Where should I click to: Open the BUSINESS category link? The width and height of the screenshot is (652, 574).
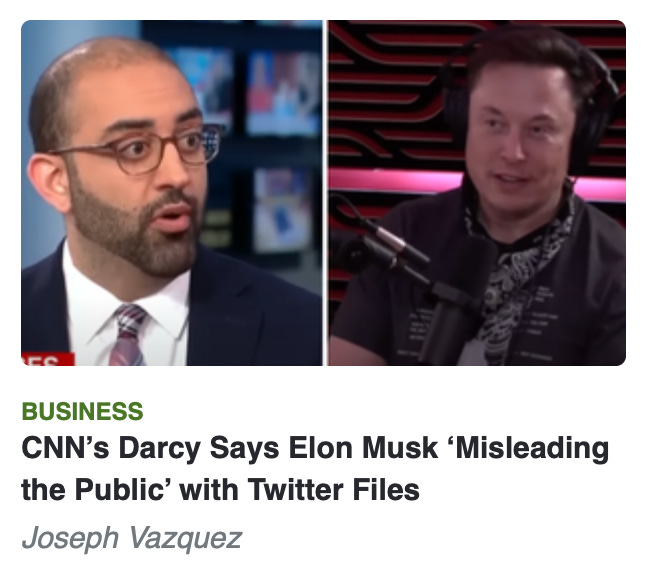[82, 411]
